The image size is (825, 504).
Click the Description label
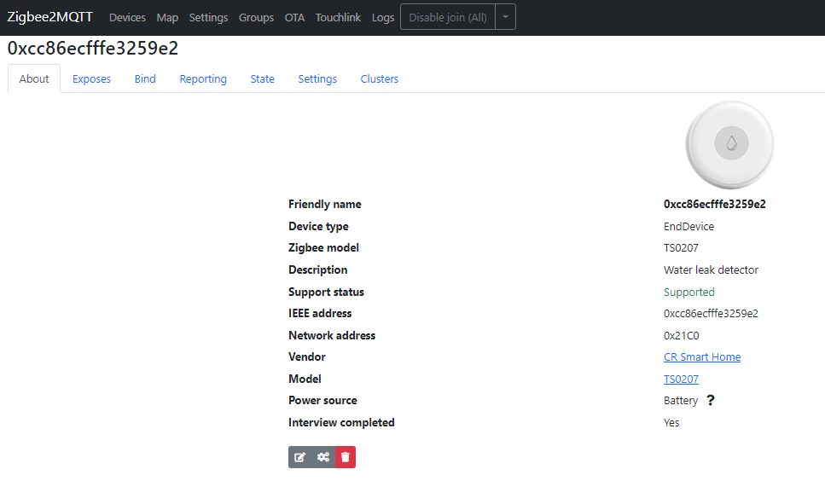click(317, 269)
